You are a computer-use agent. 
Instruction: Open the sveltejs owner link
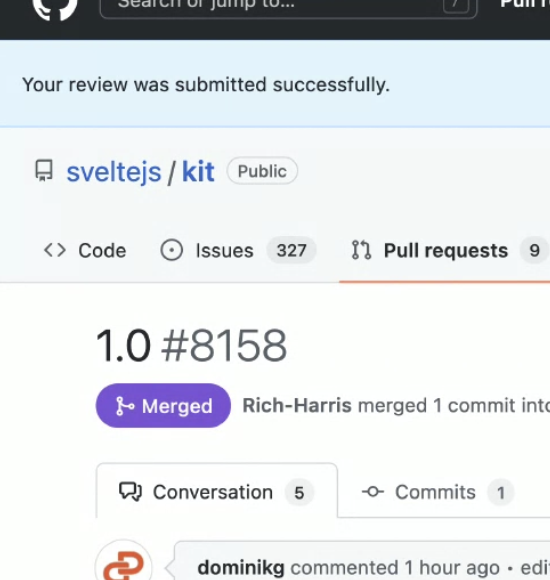[x=114, y=172]
